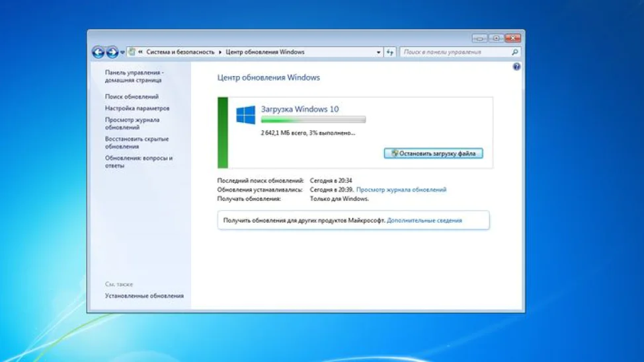Go back with the Back arrow button

point(98,52)
